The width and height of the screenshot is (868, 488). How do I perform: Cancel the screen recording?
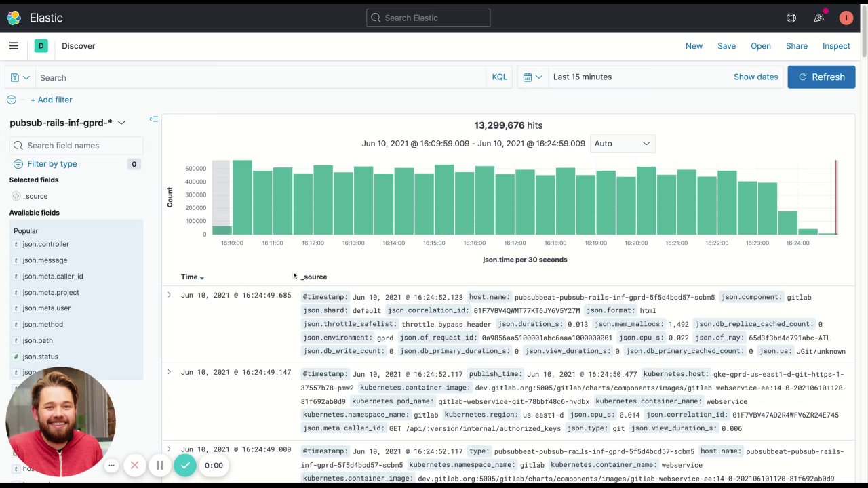tap(134, 465)
